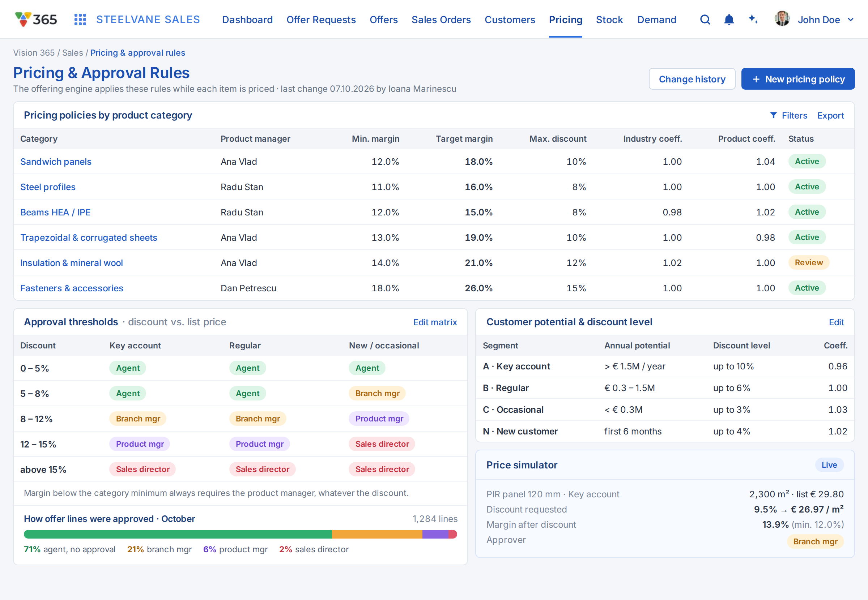Open the app launcher grid icon
868x600 pixels.
click(80, 20)
